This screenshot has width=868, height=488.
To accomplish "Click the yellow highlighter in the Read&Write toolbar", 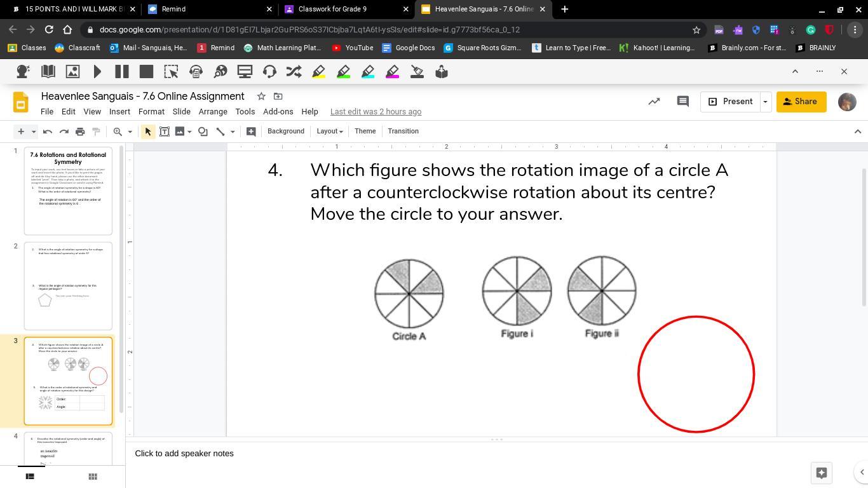I will [x=319, y=72].
